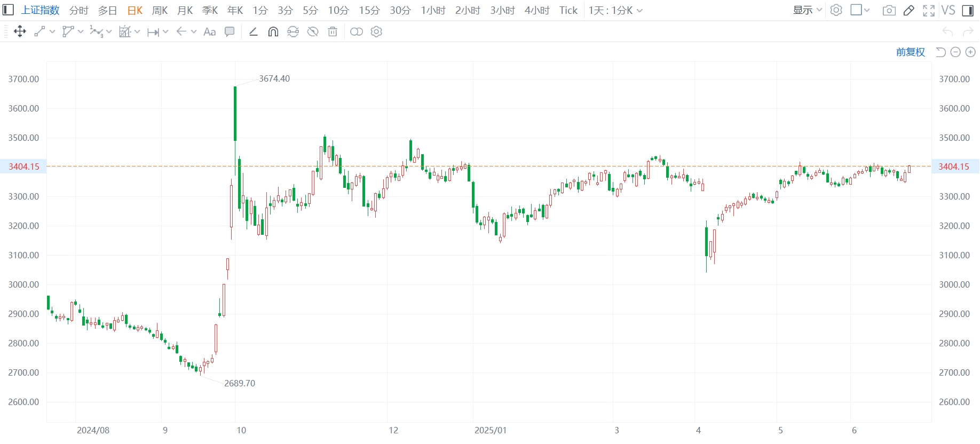
Task: Toggle the left sidebar panel
Action: click(x=9, y=10)
